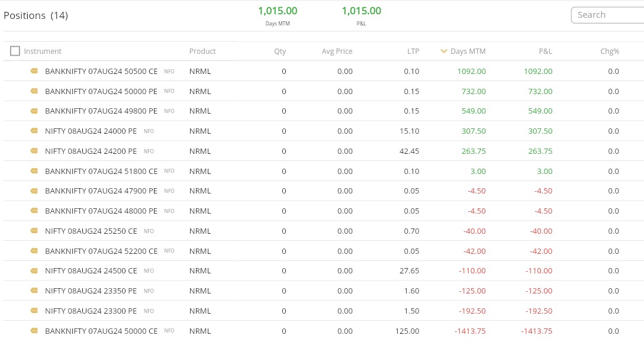Sort positions by LTP column
The height and width of the screenshot is (345, 644).
click(x=413, y=51)
